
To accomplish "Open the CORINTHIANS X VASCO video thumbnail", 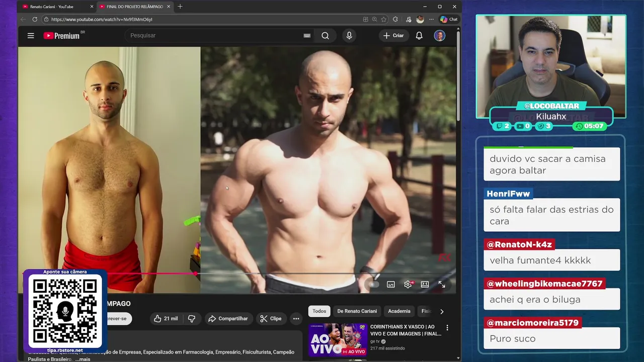I will 338,339.
